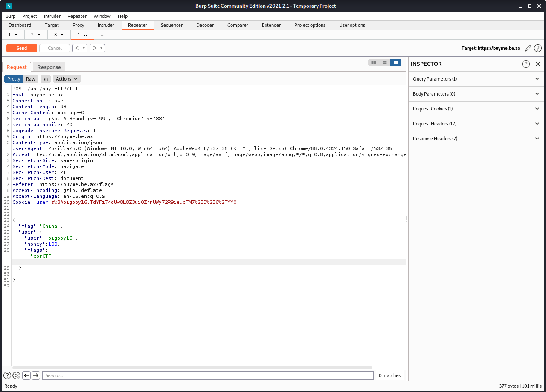Open Inspector help question mark icon
Image resolution: width=546 pixels, height=392 pixels.
pyautogui.click(x=526, y=64)
